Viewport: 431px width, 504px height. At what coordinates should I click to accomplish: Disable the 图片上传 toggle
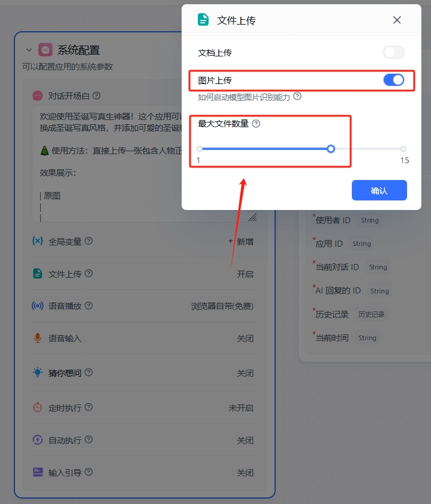393,80
